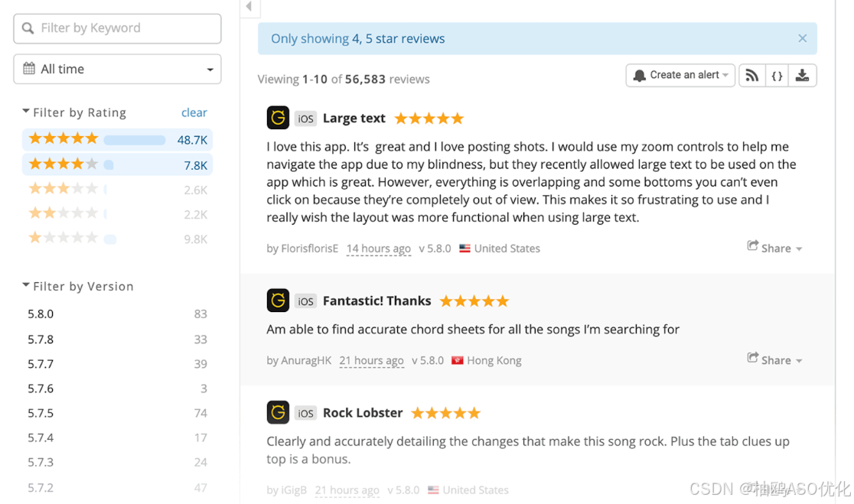Download reviews with the download icon
Image resolution: width=854 pixels, height=504 pixels.
click(x=802, y=75)
